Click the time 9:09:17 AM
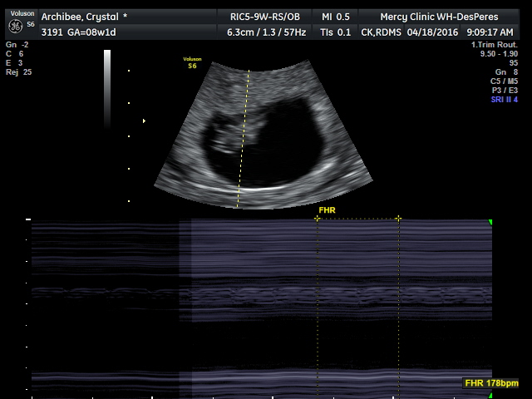This screenshot has width=532, height=399. coord(490,32)
